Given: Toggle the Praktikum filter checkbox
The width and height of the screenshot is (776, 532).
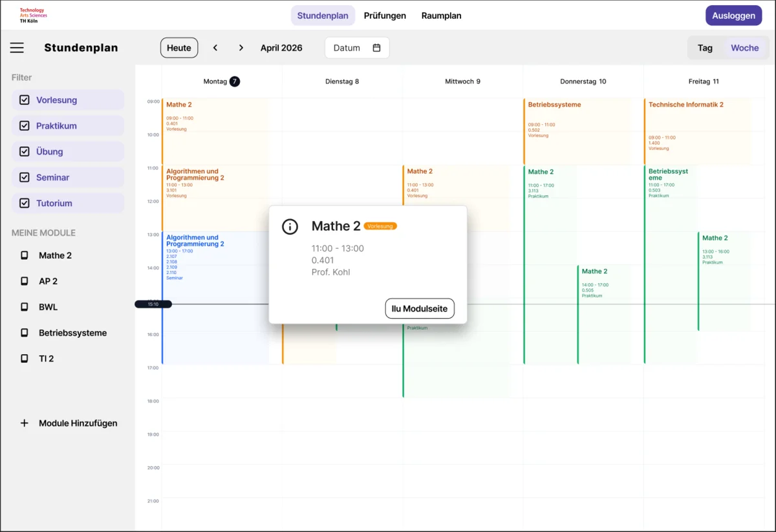Looking at the screenshot, I should (x=25, y=126).
